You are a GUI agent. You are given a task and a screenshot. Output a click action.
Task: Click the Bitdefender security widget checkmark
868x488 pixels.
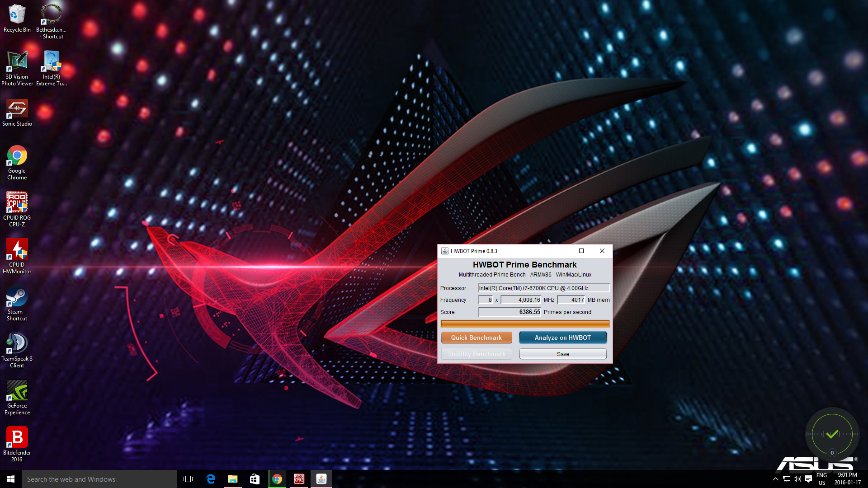(832, 435)
